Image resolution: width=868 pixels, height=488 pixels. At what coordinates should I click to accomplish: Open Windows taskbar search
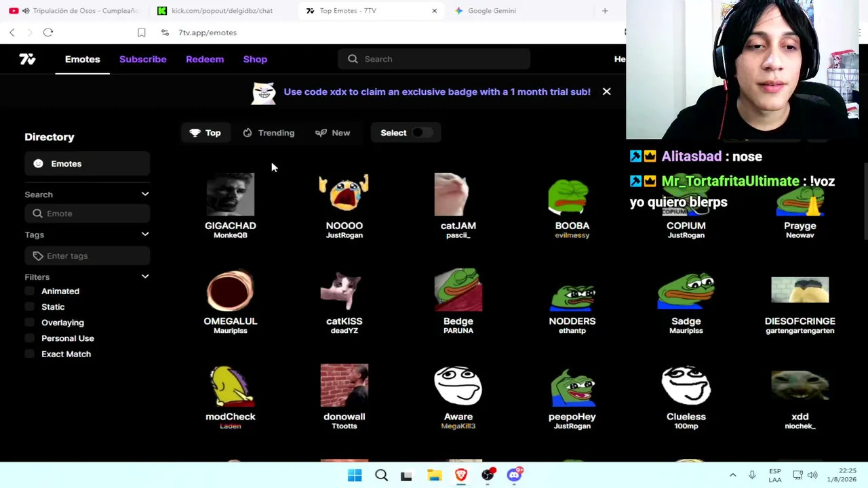tap(381, 475)
